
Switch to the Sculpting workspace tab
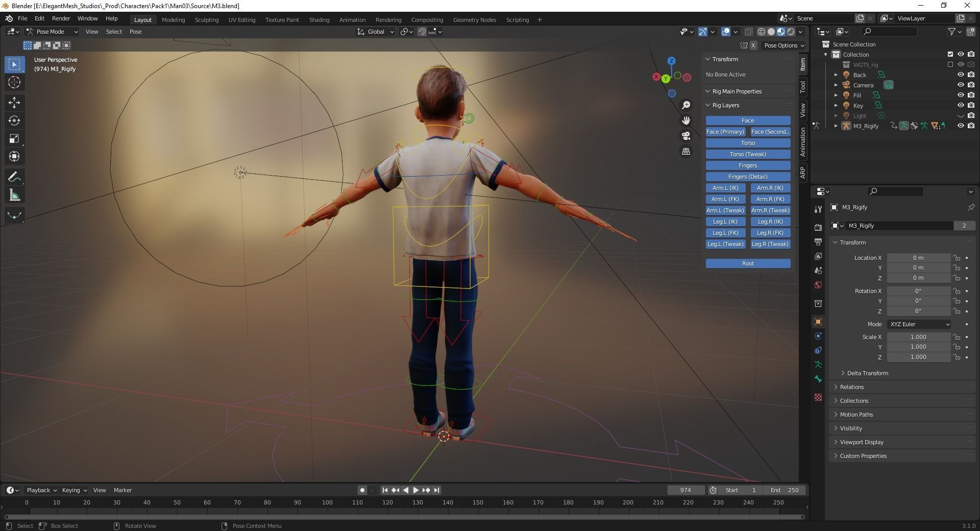click(x=206, y=20)
